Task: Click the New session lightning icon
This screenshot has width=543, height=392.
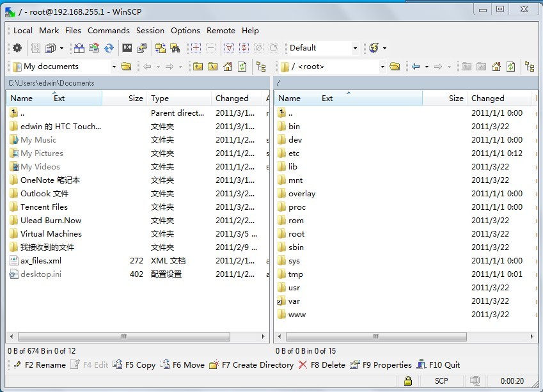Action: [x=374, y=48]
